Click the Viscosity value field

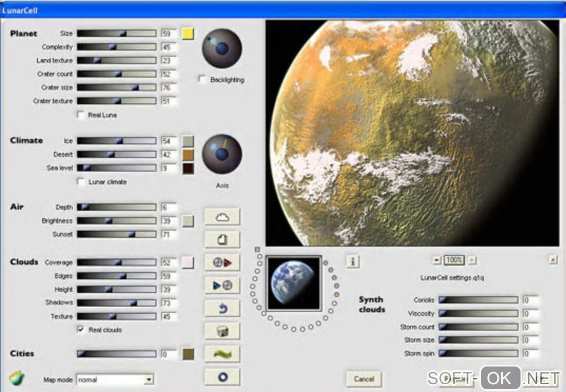pyautogui.click(x=530, y=313)
